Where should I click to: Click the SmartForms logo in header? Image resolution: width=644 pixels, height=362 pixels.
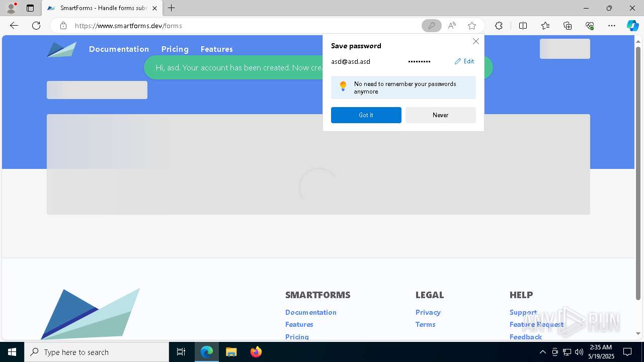(61, 49)
